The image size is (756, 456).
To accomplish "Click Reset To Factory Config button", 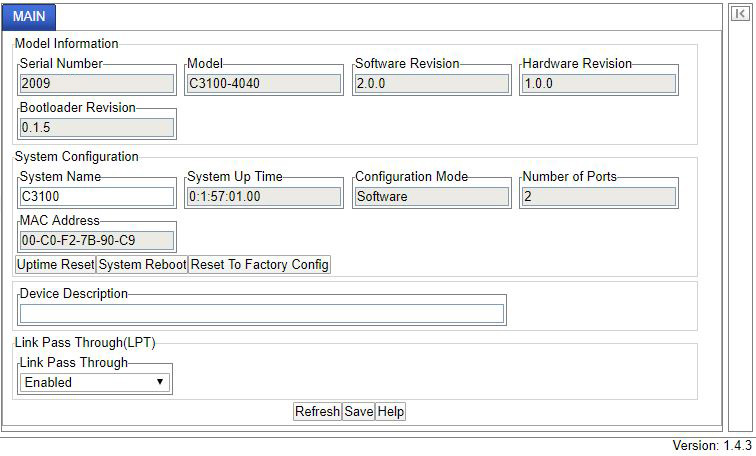I will 259,265.
